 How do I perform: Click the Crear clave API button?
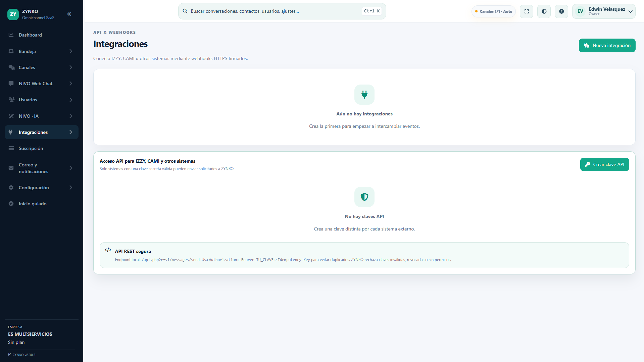(x=604, y=164)
